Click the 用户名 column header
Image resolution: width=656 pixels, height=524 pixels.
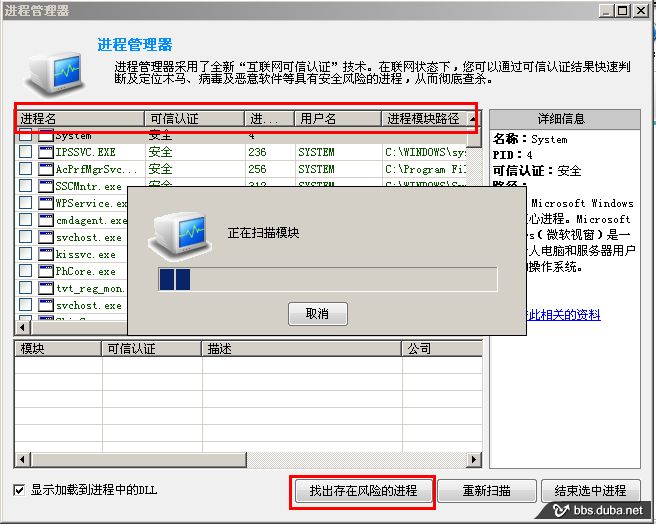click(337, 119)
